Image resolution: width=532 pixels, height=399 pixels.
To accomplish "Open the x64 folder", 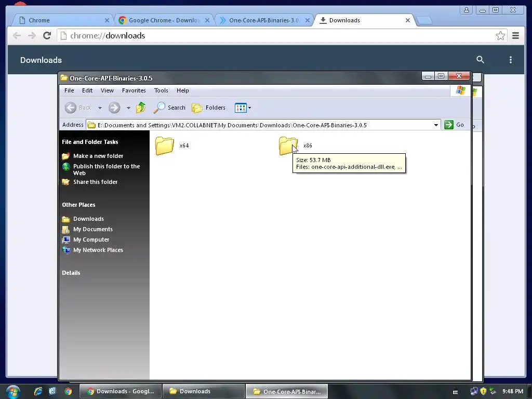I will tap(165, 145).
